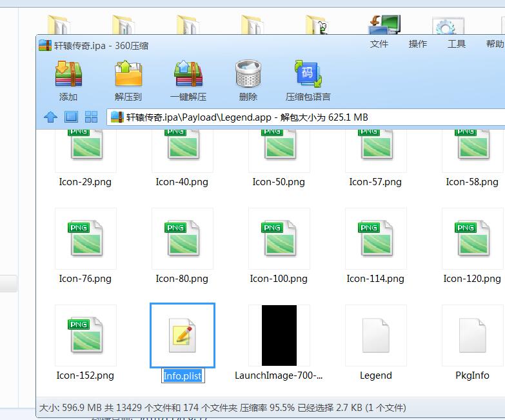The height and width of the screenshot is (420, 505).
Task: Click the 添加 (Add) toolbar icon
Action: [x=68, y=75]
